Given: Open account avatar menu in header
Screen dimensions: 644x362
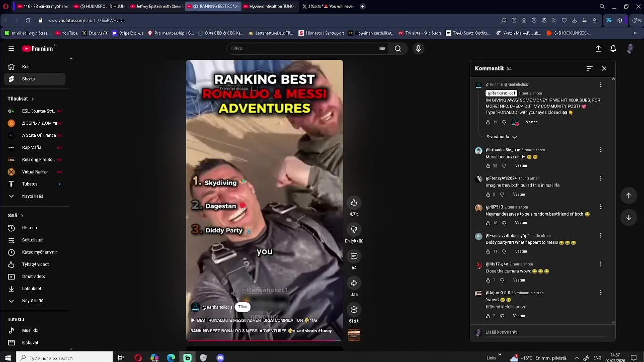Looking at the screenshot, I should point(630,49).
